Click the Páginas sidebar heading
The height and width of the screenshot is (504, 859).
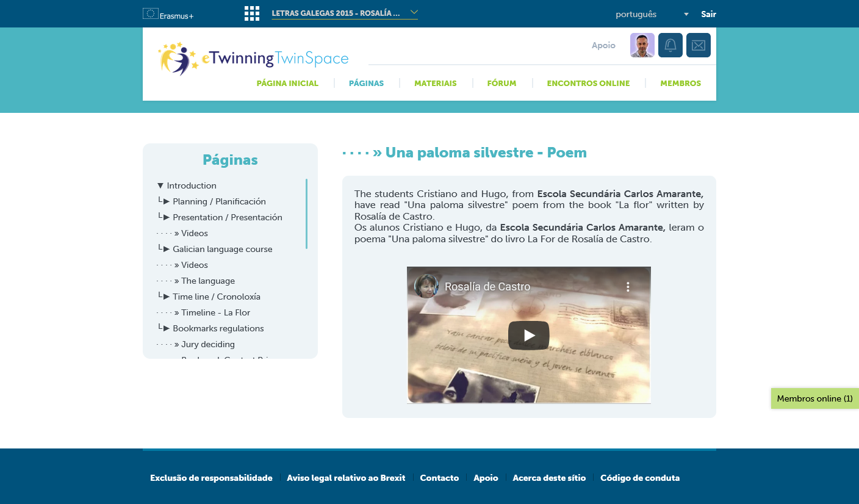[x=230, y=160]
